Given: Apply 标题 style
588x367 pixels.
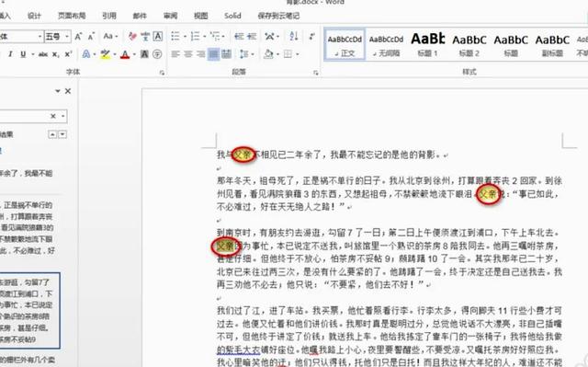Looking at the screenshot, I should [x=511, y=44].
